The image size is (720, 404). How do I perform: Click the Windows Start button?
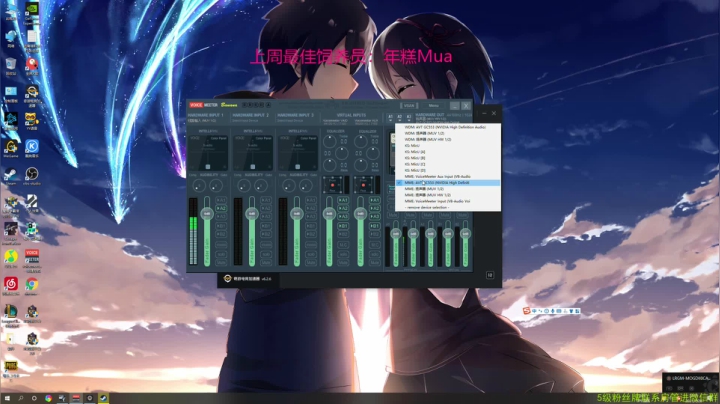coord(7,398)
